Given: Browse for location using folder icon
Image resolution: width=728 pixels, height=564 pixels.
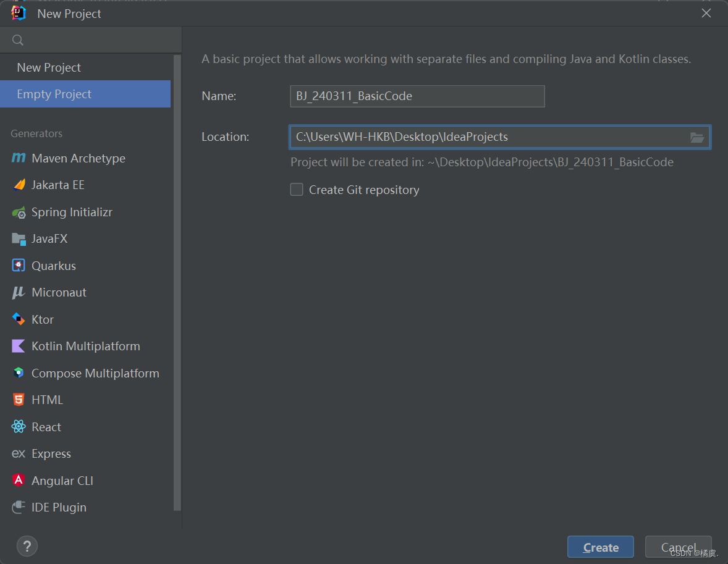Looking at the screenshot, I should pyautogui.click(x=697, y=137).
